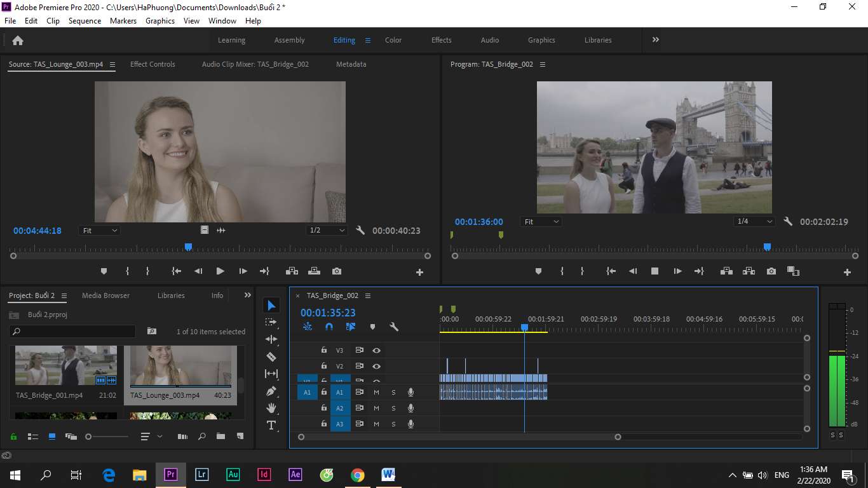
Task: Switch to the Color workspace
Action: tap(393, 40)
